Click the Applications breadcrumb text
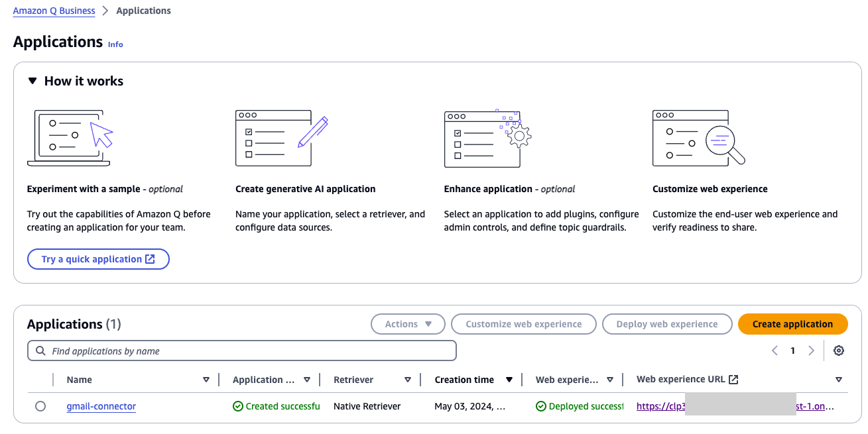Screen dimensions: 868x434 [x=143, y=11]
